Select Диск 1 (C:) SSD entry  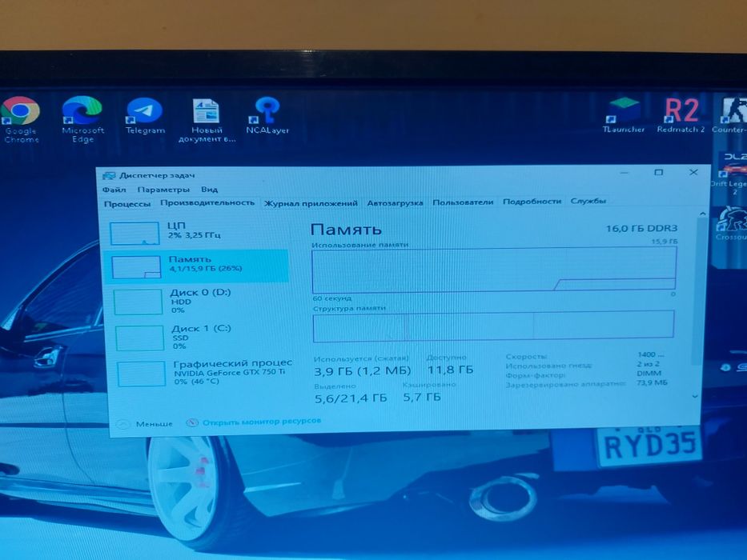pyautogui.click(x=197, y=337)
